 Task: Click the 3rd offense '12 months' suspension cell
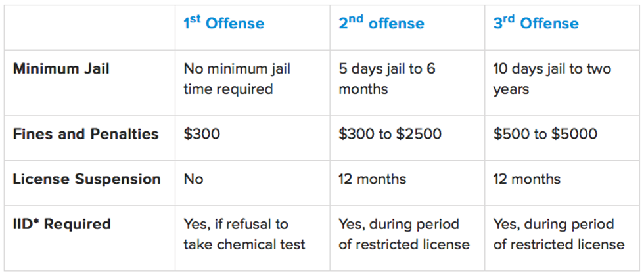527,179
